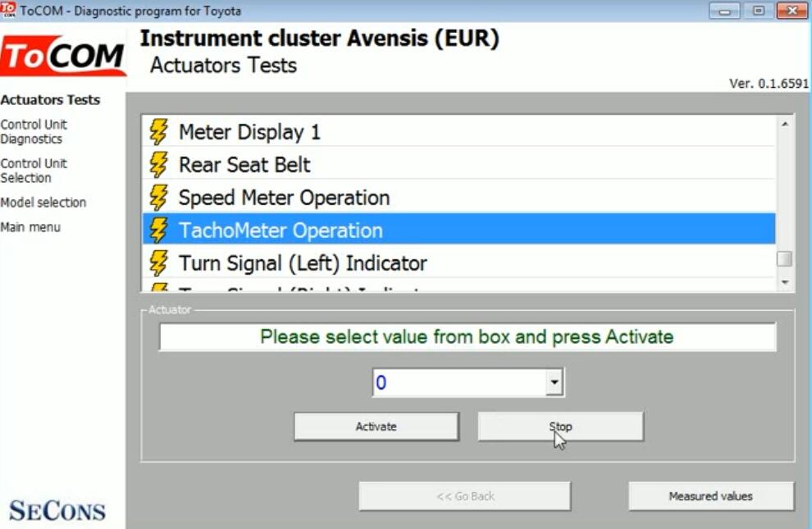
Task: Open the actuator value dropdown arrow
Action: tap(554, 382)
